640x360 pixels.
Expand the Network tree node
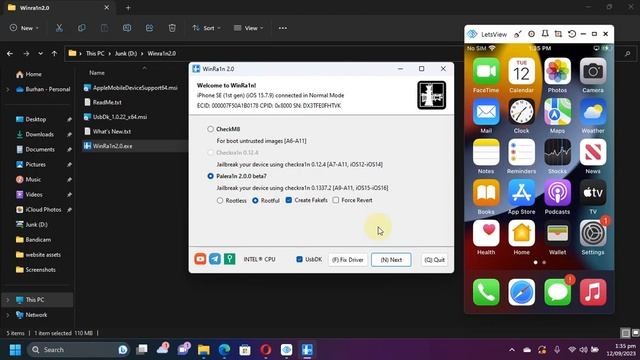tap(7, 315)
